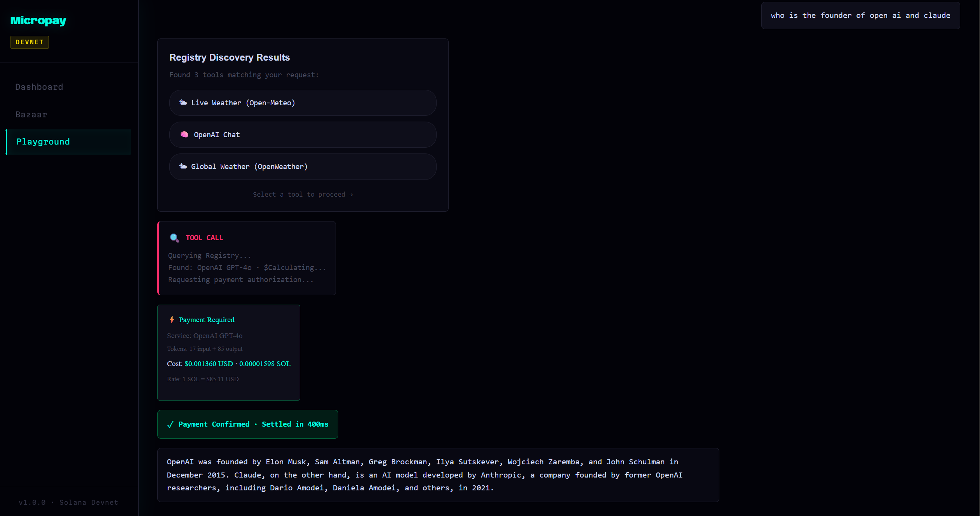Click 'Select a tool to proceed' arrow text
This screenshot has width=980, height=516.
click(303, 194)
